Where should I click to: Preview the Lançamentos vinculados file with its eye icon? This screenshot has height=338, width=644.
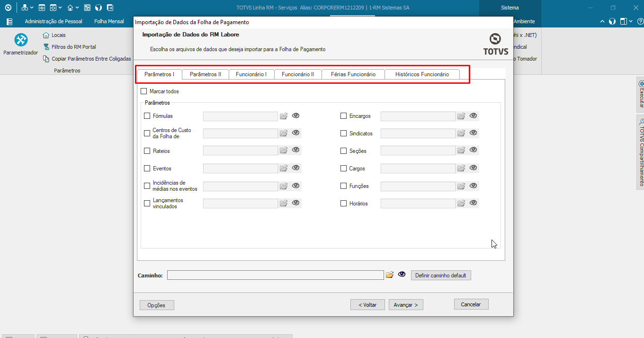[x=296, y=203]
